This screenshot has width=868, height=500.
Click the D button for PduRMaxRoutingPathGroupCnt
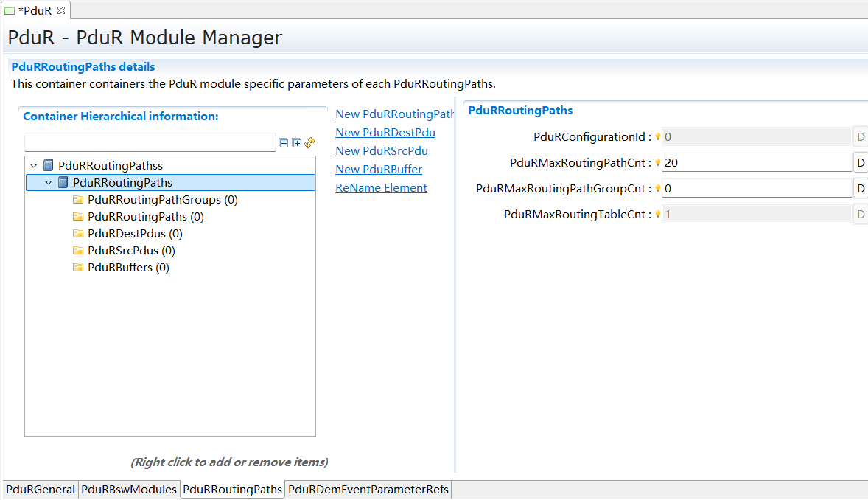861,188
